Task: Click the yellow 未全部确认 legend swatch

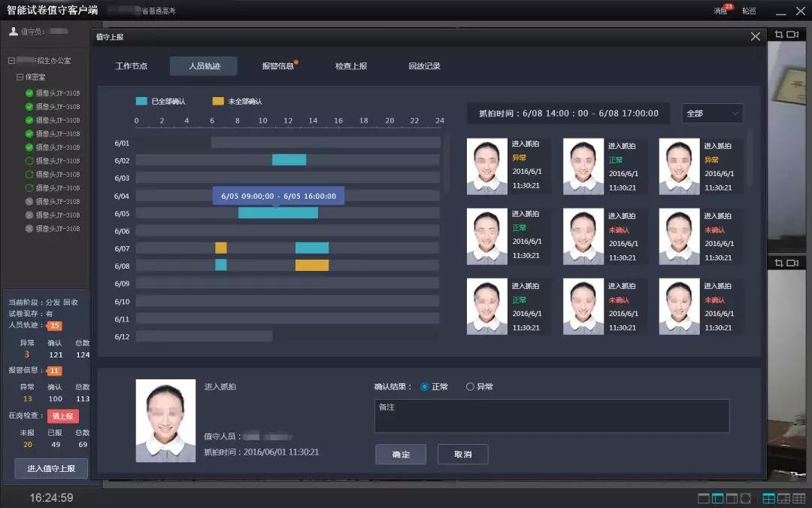Action: 218,101
